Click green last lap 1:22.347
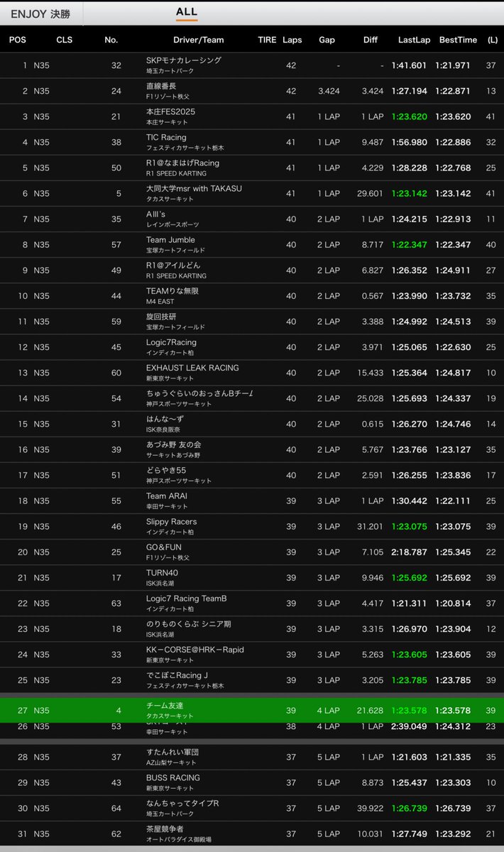This screenshot has height=852, width=504. 409,245
